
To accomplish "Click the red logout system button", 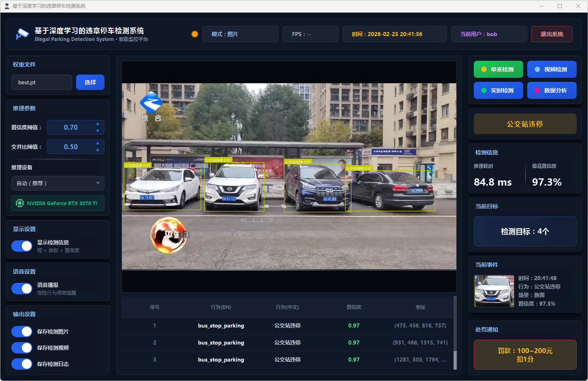I will pos(552,34).
